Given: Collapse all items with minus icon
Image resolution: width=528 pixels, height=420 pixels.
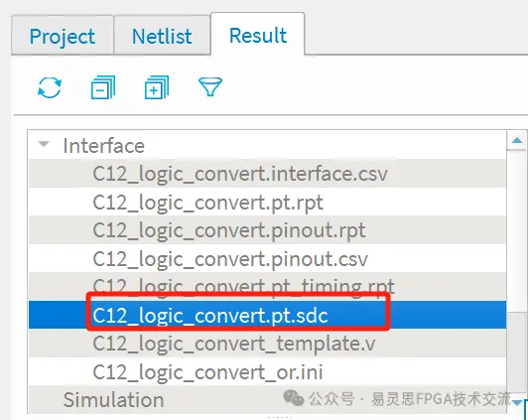Looking at the screenshot, I should [103, 87].
